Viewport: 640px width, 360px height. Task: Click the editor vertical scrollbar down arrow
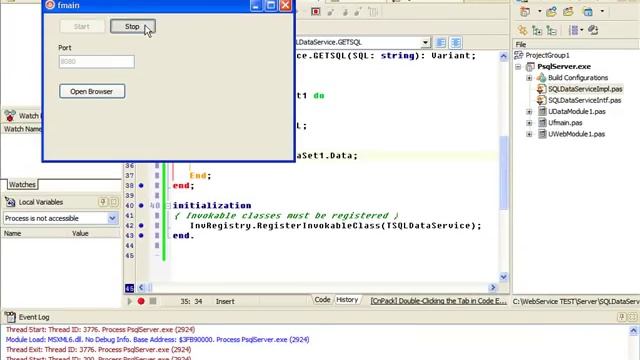(503, 277)
